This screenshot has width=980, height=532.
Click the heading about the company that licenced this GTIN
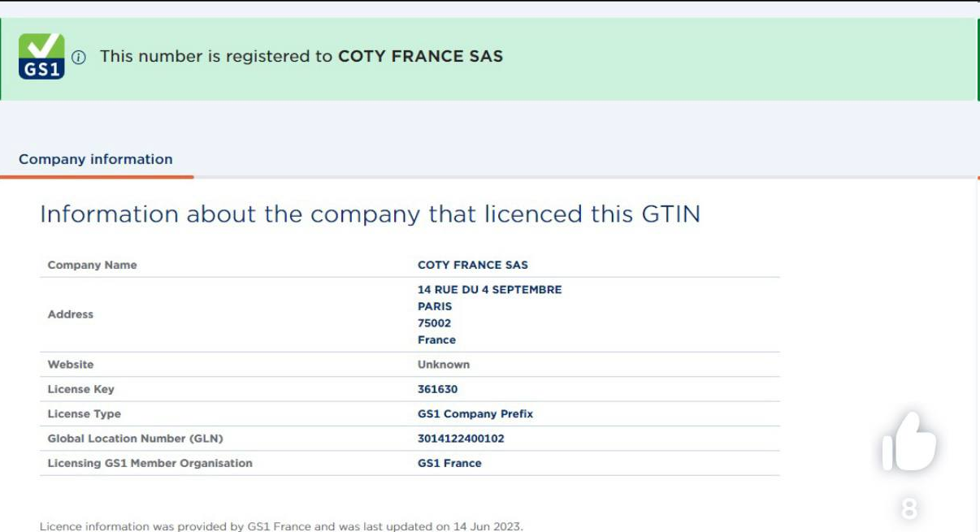(370, 214)
